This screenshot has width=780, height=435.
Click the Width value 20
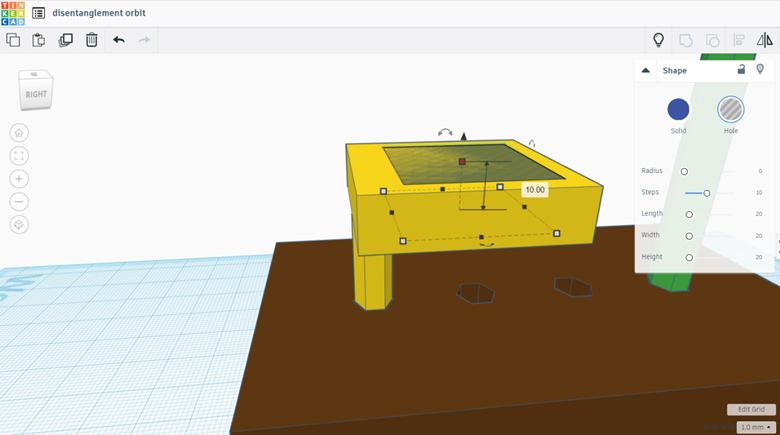point(759,236)
